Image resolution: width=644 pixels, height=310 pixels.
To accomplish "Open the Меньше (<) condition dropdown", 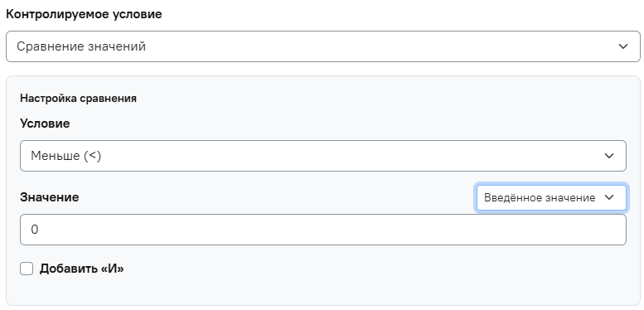I will pos(322,156).
